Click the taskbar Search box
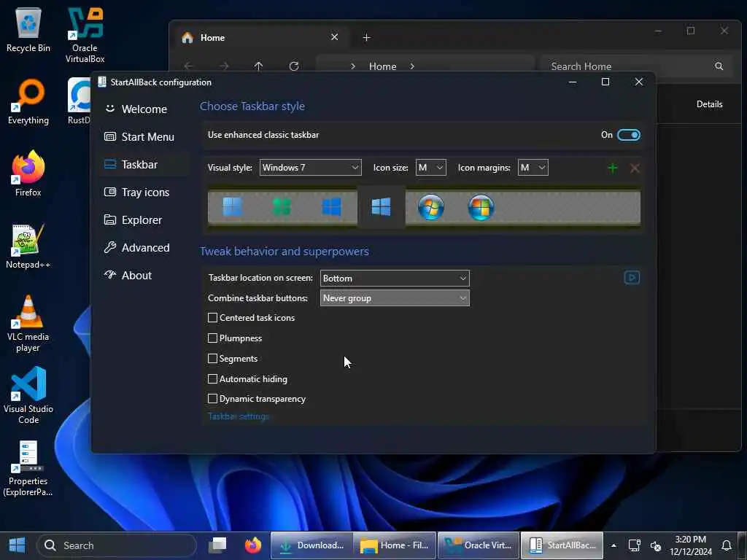The image size is (747, 560). tap(117, 545)
